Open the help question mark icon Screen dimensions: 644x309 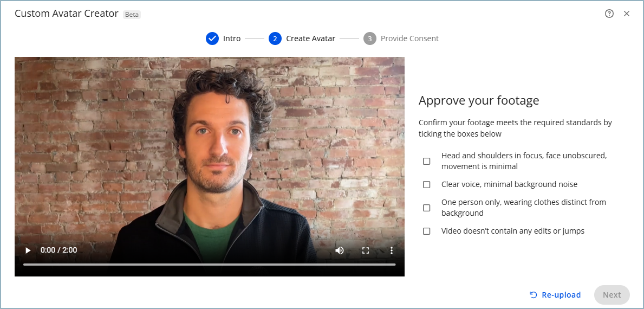[x=609, y=14]
